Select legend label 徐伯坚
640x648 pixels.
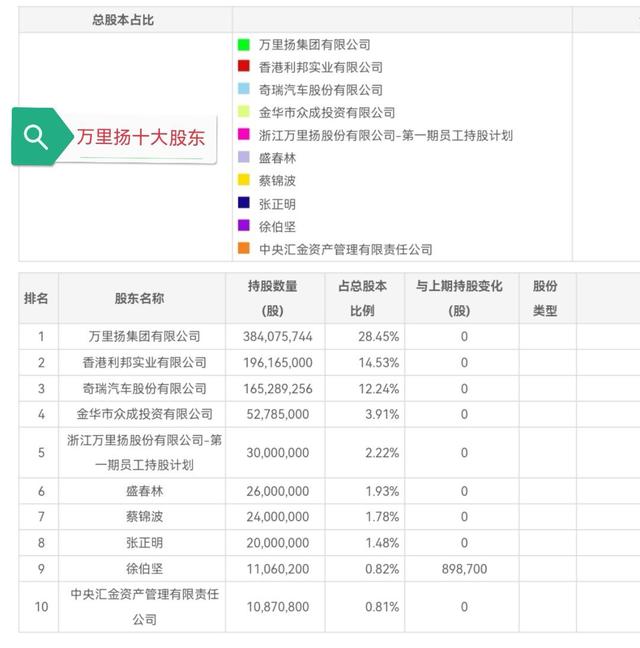(x=277, y=227)
